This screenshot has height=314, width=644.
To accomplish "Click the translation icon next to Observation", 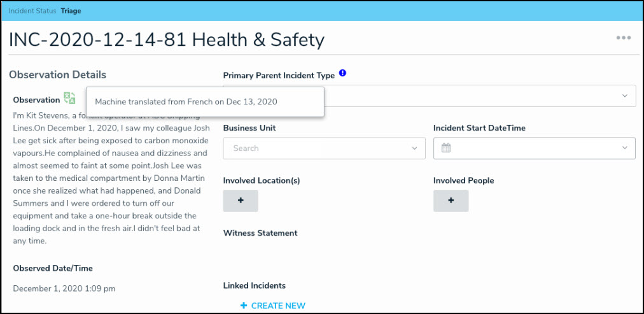I will click(69, 98).
